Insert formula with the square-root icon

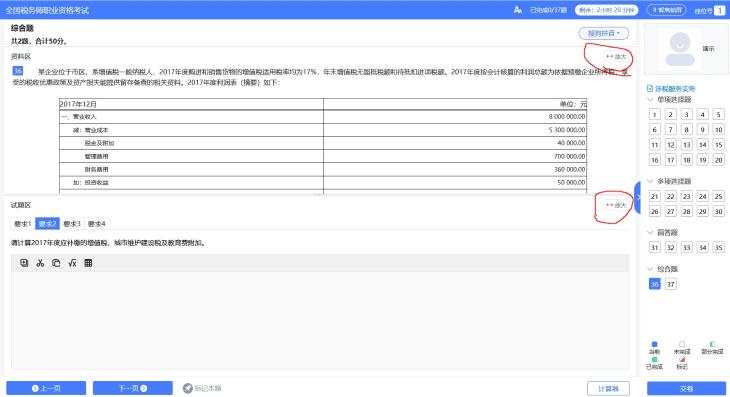coord(72,263)
